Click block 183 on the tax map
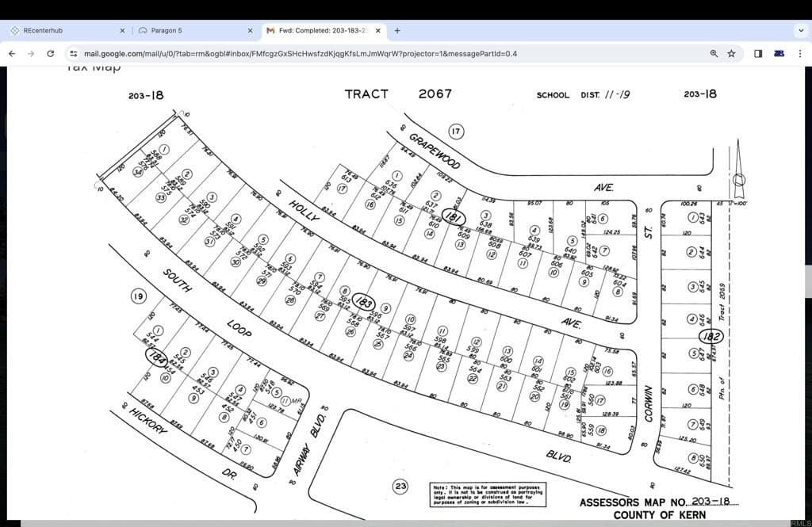The image size is (812, 527). (363, 302)
